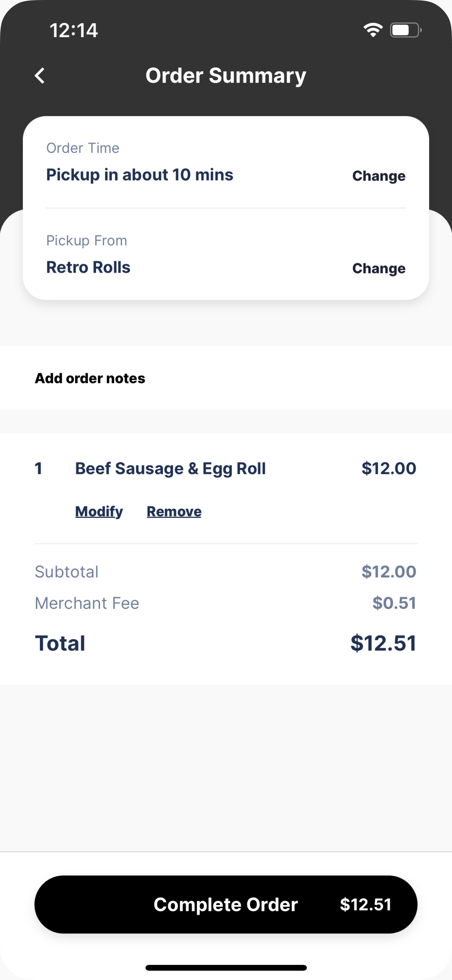Change the Retro Rolls pickup location
The image size is (452, 980).
tap(378, 268)
